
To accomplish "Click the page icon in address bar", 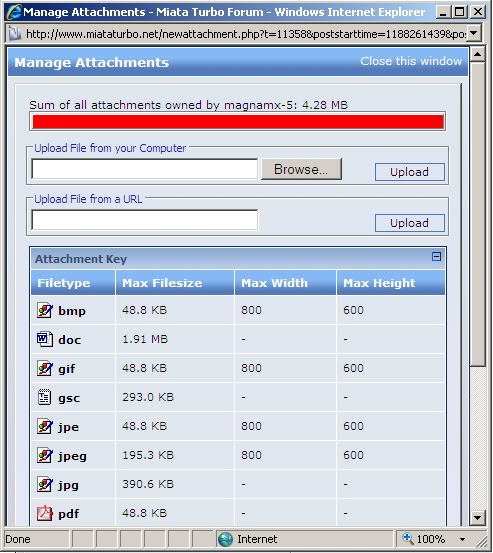I will tap(15, 34).
